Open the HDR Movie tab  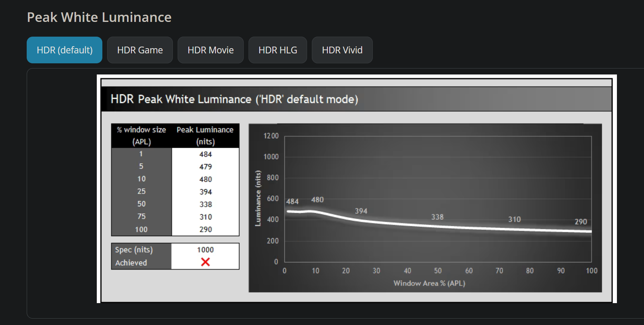click(210, 50)
